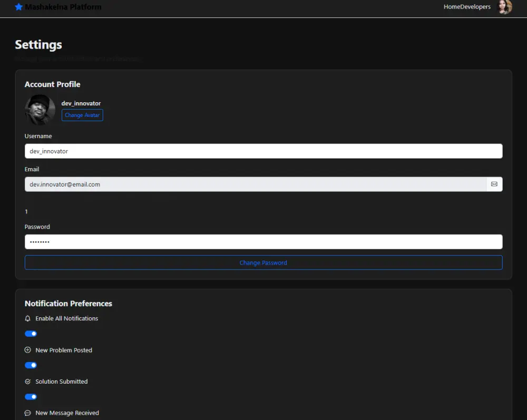Click the bold dev_innovator name beside avatar
The height and width of the screenshot is (420, 527).
click(x=81, y=103)
